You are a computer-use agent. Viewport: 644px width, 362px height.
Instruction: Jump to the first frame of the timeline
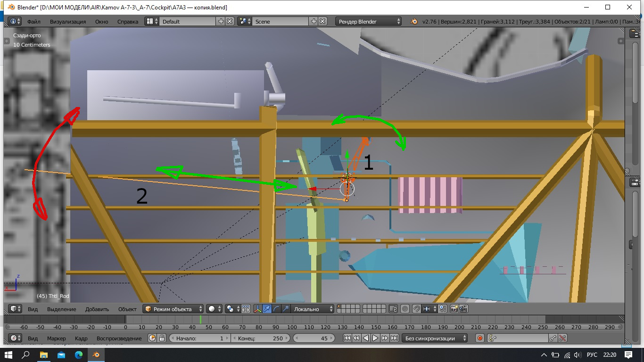click(347, 338)
